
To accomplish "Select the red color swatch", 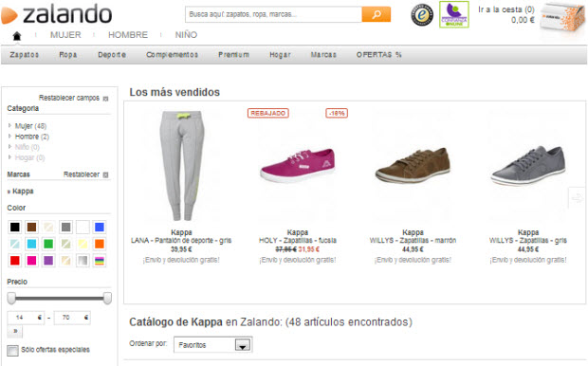I will coord(15,261).
